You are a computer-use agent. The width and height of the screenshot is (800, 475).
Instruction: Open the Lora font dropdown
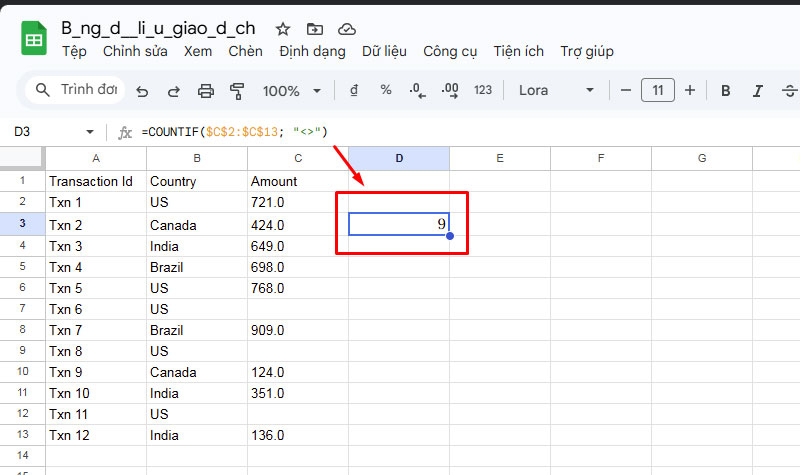tap(556, 90)
